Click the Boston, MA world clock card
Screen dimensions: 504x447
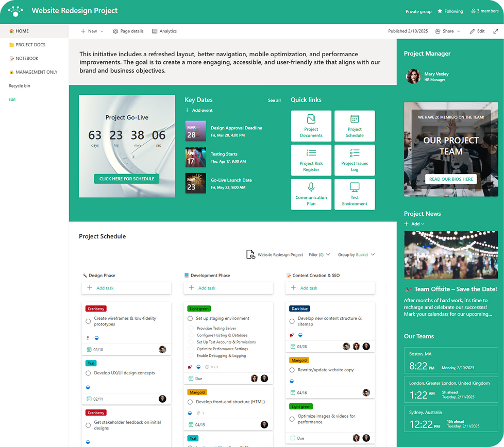coord(451,360)
